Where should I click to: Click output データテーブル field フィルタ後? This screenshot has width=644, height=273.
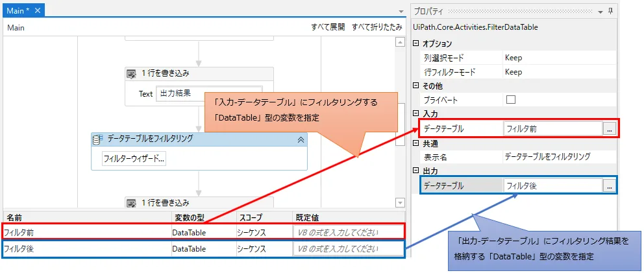[x=552, y=186]
